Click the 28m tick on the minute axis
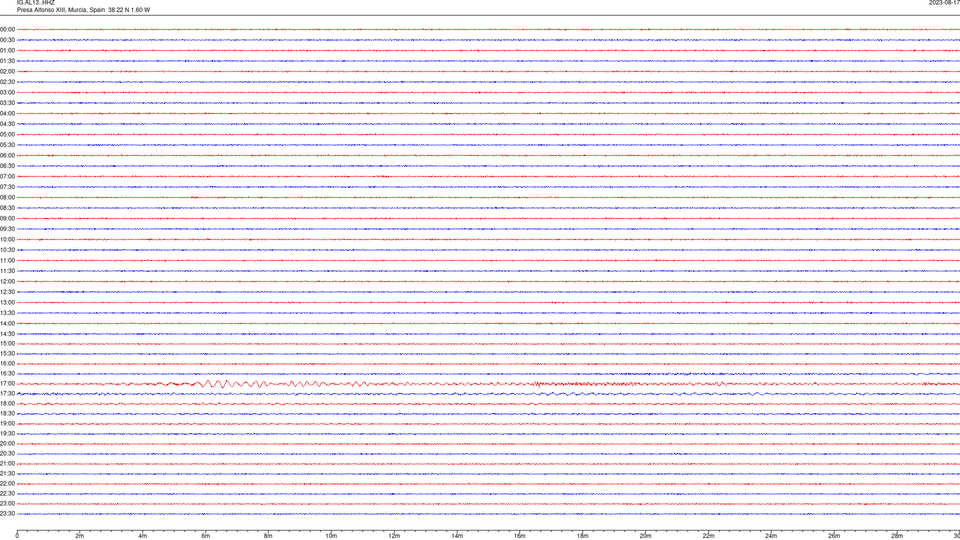 (x=897, y=536)
